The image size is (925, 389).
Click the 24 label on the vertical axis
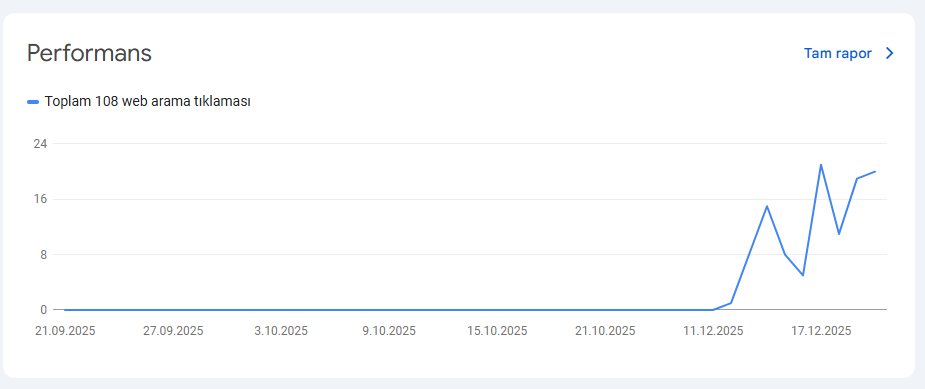[40, 143]
